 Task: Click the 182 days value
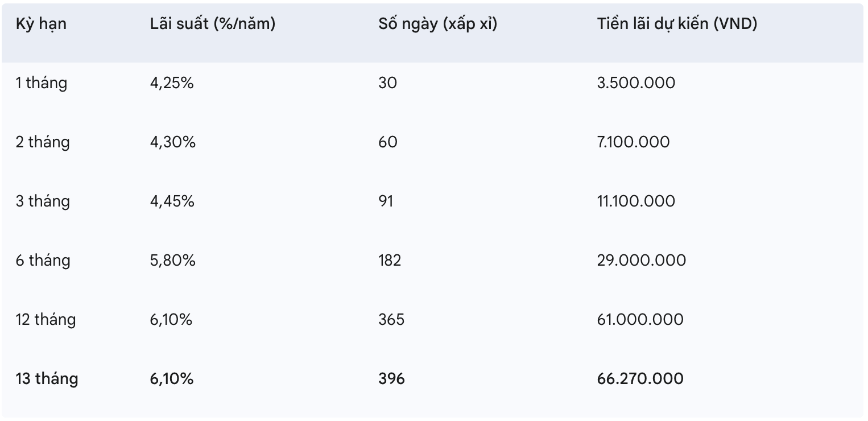[x=390, y=261]
